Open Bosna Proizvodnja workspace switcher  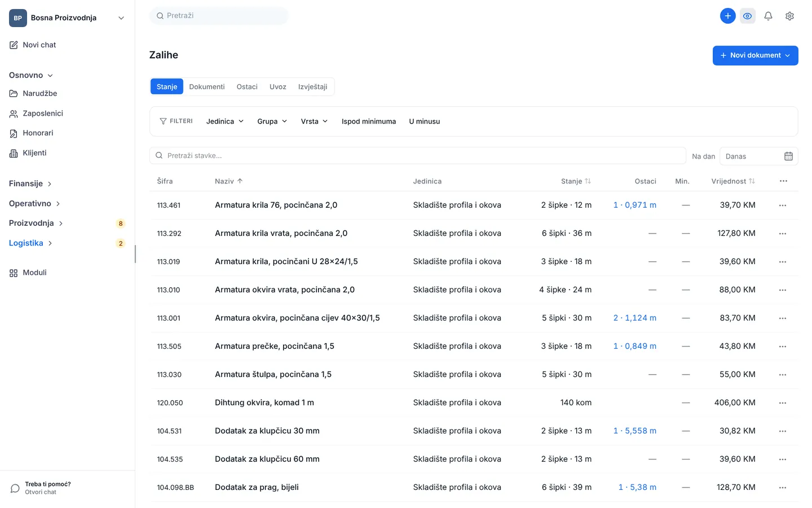(67, 18)
